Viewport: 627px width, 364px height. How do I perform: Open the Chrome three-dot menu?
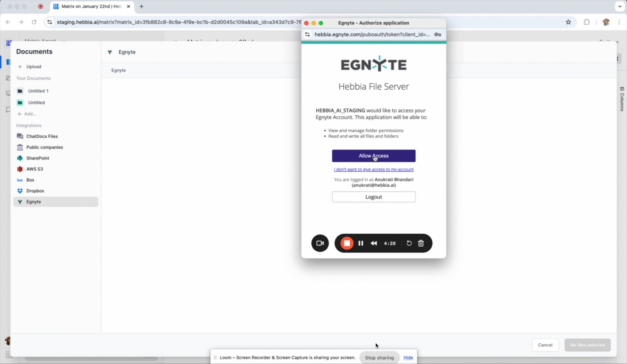pyautogui.click(x=619, y=22)
